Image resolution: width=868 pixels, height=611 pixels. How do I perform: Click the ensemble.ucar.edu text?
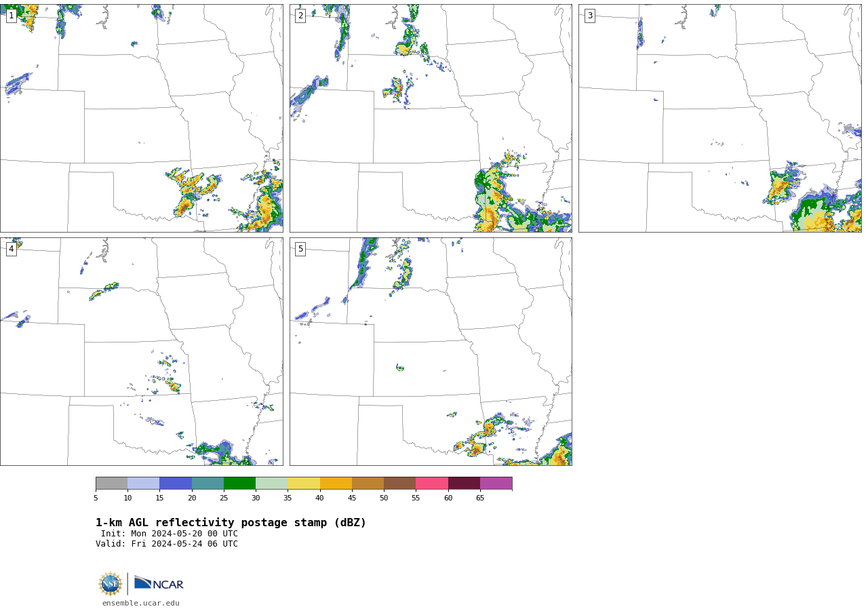tap(141, 603)
